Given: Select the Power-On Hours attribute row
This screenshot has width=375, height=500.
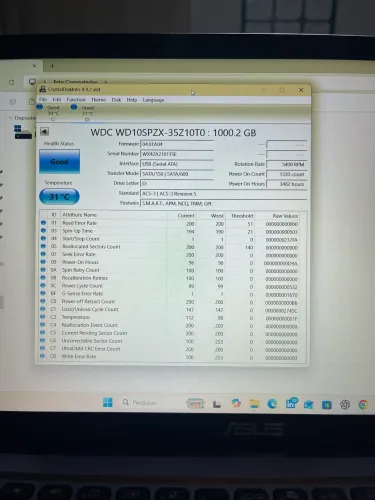Looking at the screenshot, I should pyautogui.click(x=169, y=263).
